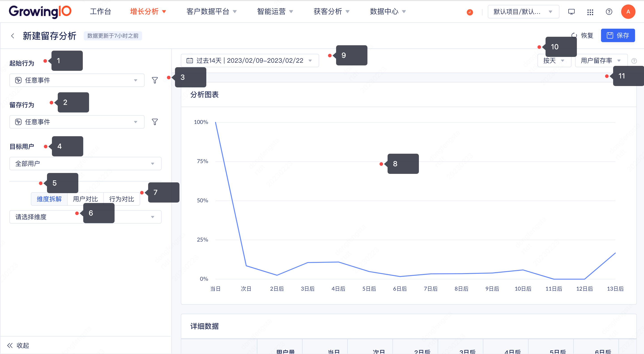Image resolution: width=644 pixels, height=354 pixels.
Task: Click the 目标用户 section label
Action: tap(22, 147)
